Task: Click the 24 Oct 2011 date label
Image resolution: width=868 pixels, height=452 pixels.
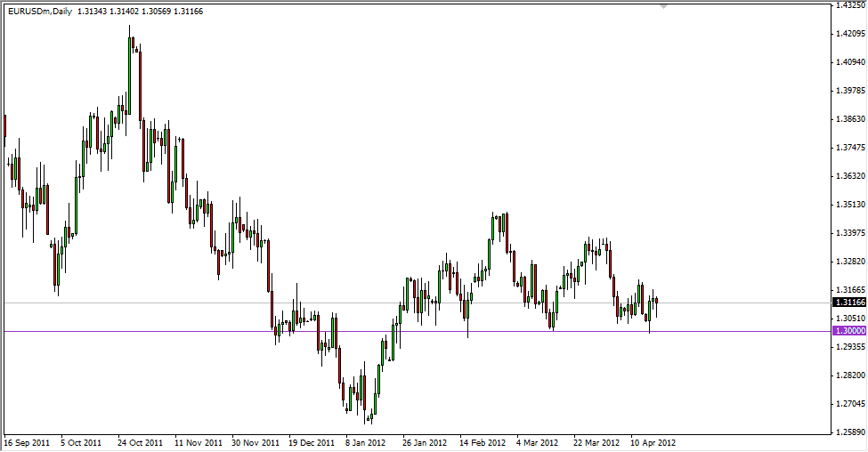Action: click(142, 442)
